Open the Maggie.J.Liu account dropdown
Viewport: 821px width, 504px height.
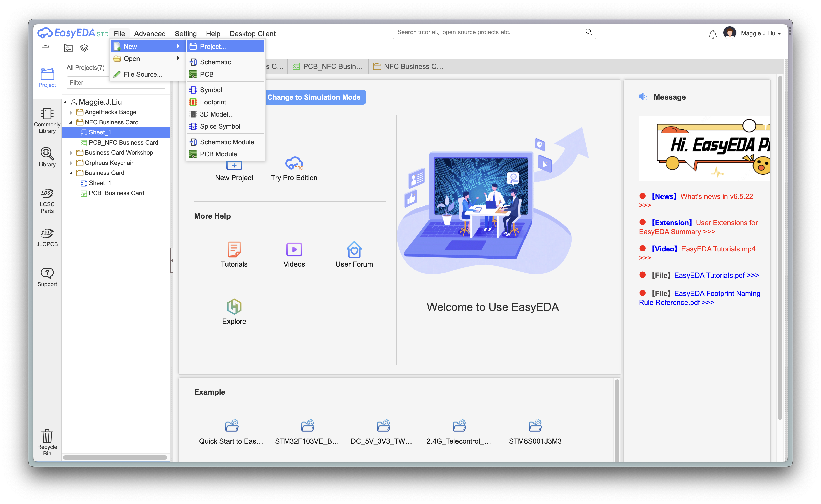(x=760, y=33)
